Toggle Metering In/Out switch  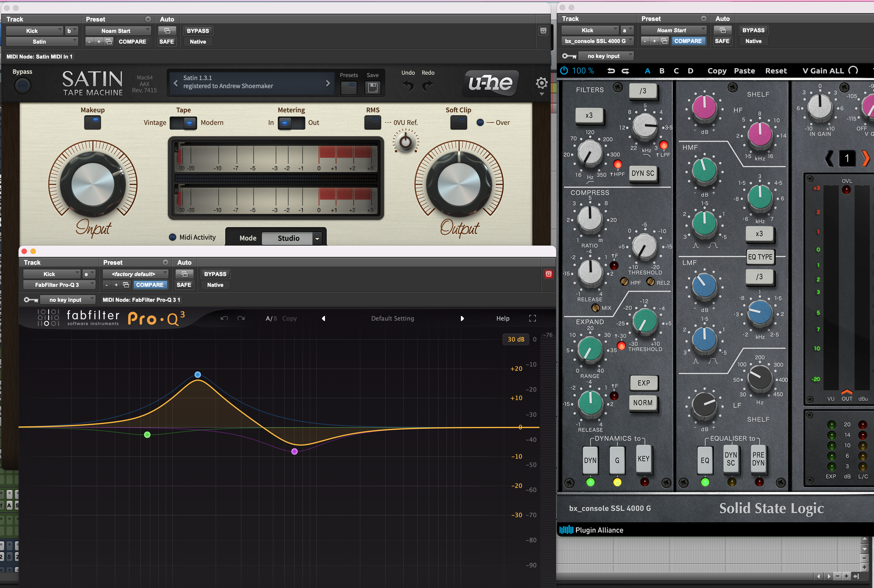pyautogui.click(x=291, y=122)
